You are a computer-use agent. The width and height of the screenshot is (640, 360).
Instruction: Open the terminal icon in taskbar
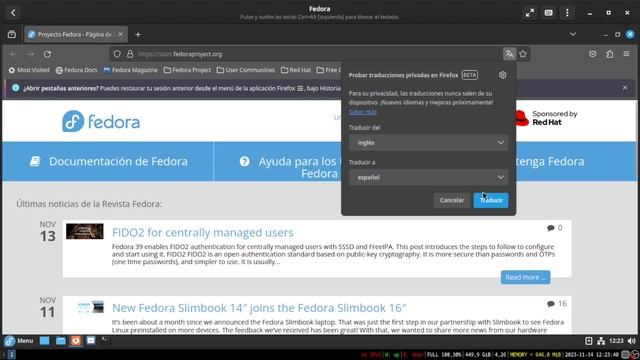coord(105,340)
